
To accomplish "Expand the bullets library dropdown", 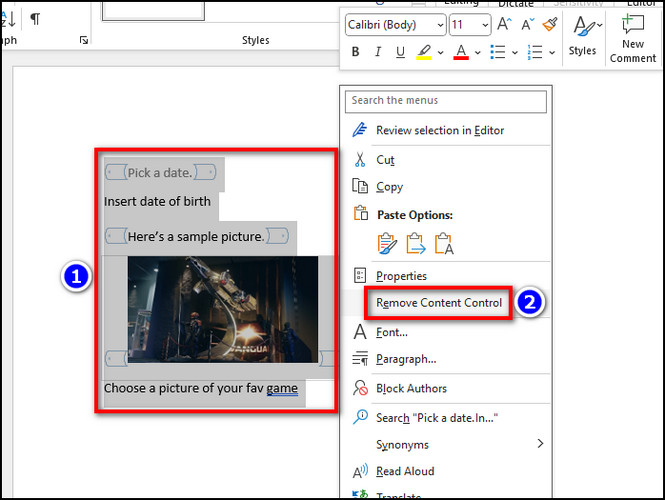I will [514, 53].
